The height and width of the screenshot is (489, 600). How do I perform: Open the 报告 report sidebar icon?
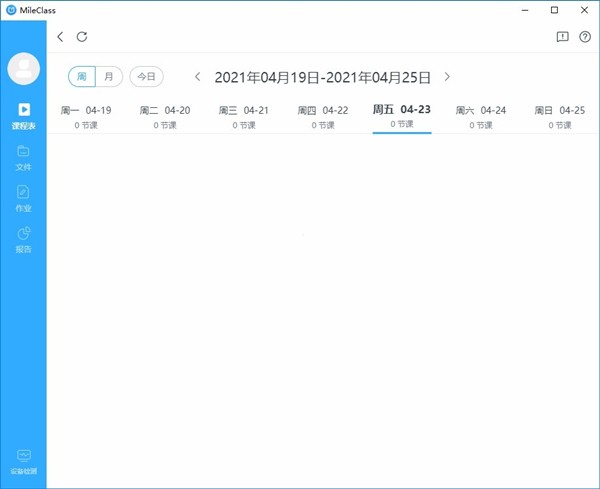click(x=24, y=240)
